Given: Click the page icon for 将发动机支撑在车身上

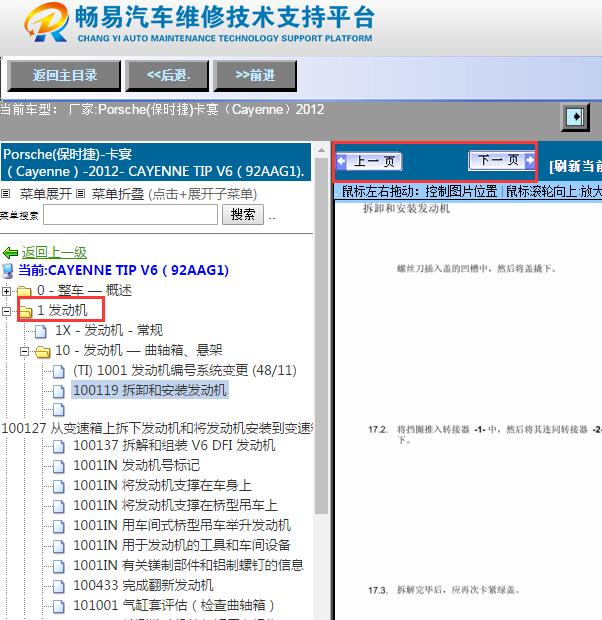Looking at the screenshot, I should coord(59,487).
